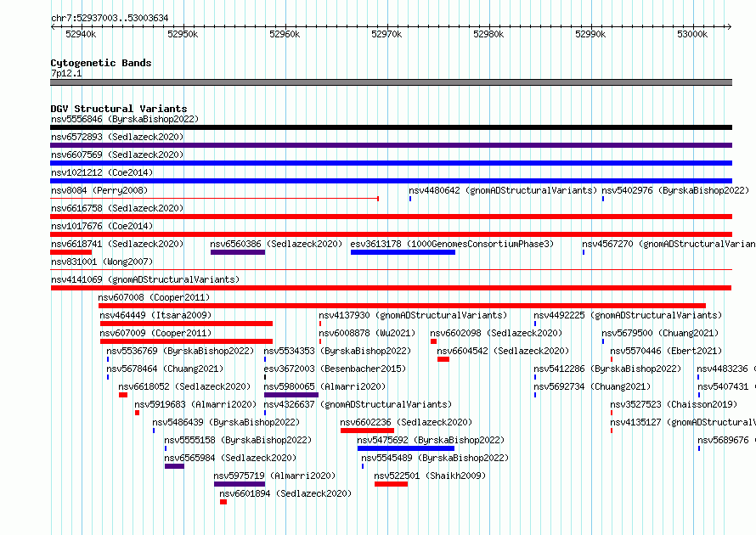Open esv3613178 (1000GenomesConsortiumPhase3) label

(452, 244)
